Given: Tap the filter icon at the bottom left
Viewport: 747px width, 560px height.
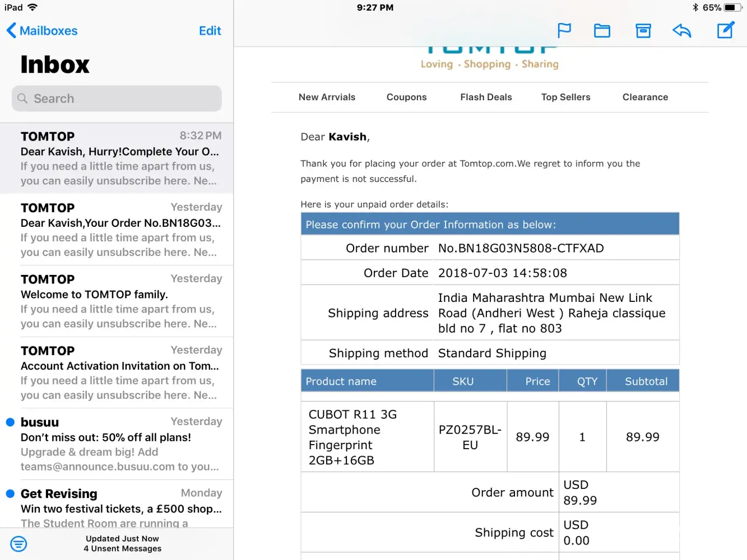Looking at the screenshot, I should [x=18, y=543].
